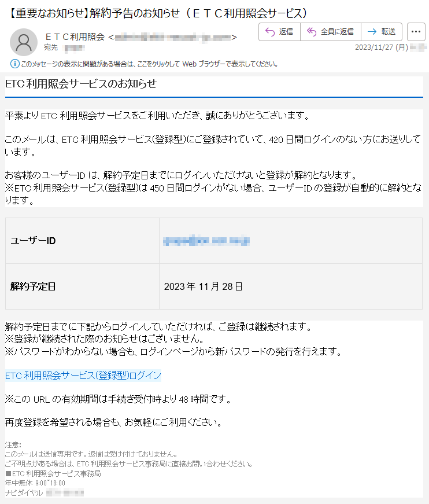The image size is (429, 504).
Task: Click the double-arrow reply-all icon
Action: (x=312, y=31)
